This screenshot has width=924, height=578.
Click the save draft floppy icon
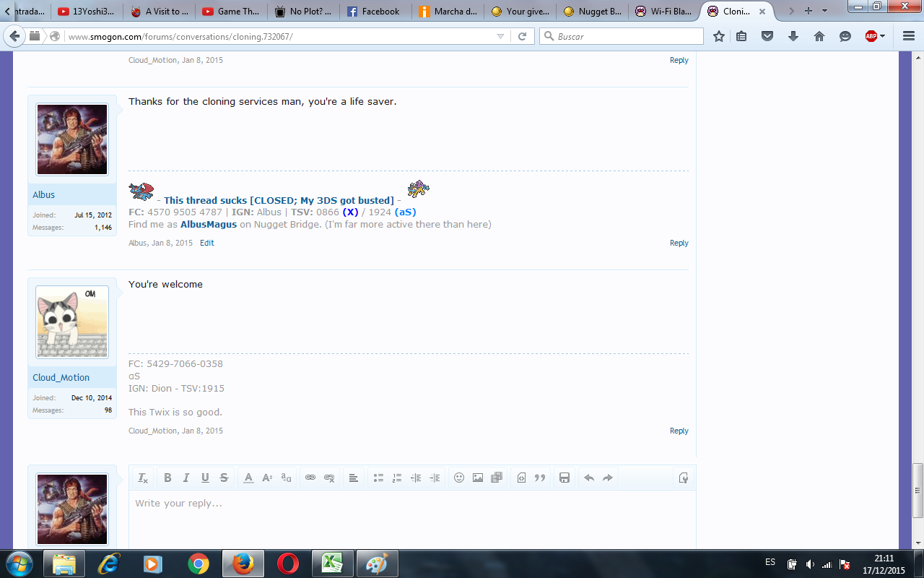(x=565, y=478)
